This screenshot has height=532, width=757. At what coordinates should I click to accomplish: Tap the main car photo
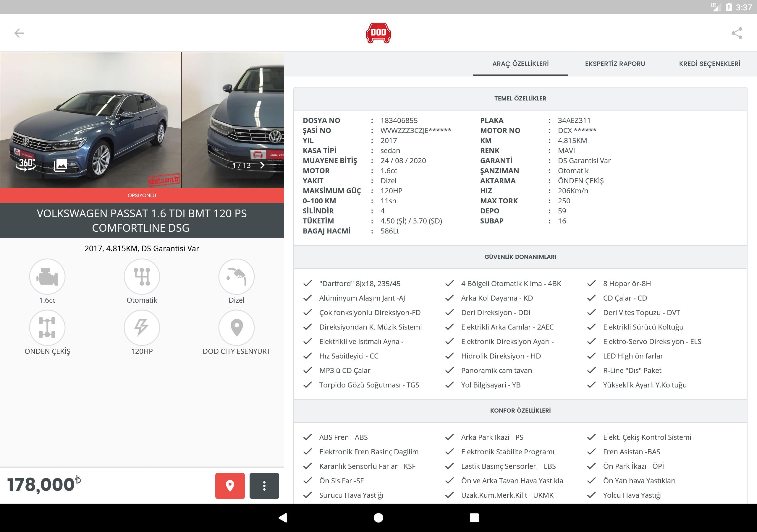click(91, 120)
